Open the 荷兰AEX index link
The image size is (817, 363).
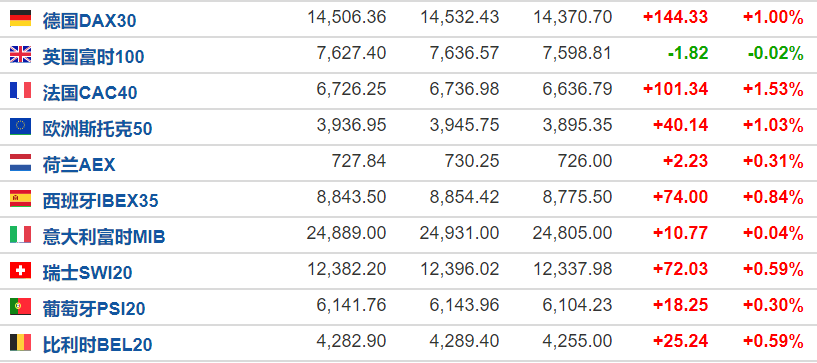click(79, 165)
